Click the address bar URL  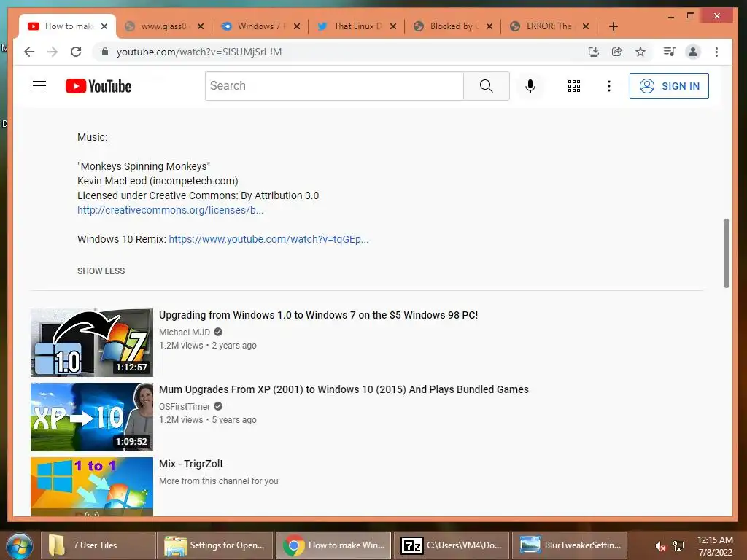pyautogui.click(x=199, y=52)
